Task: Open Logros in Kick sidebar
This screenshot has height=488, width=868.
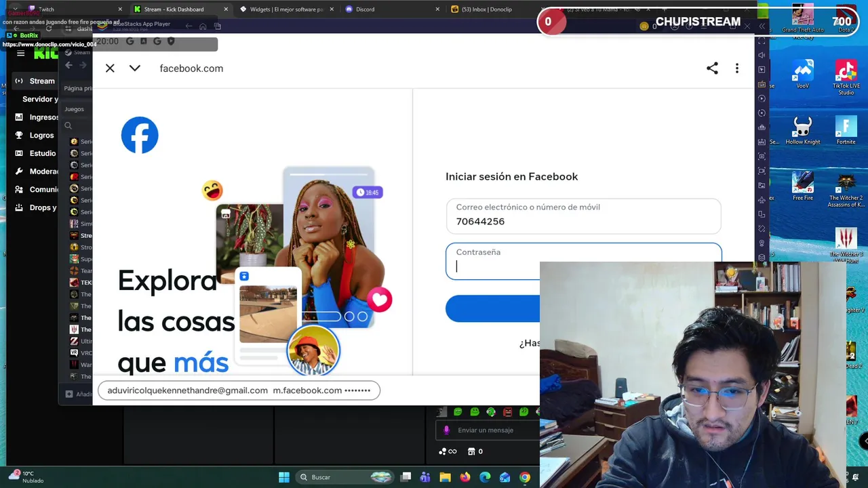Action: pos(35,135)
